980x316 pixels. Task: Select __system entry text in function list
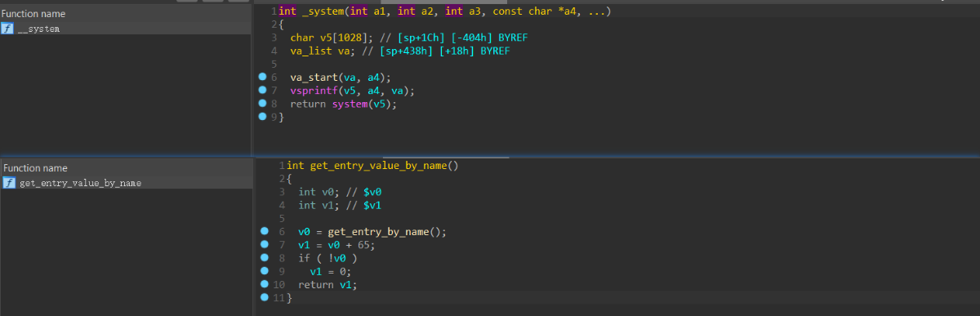[x=39, y=29]
